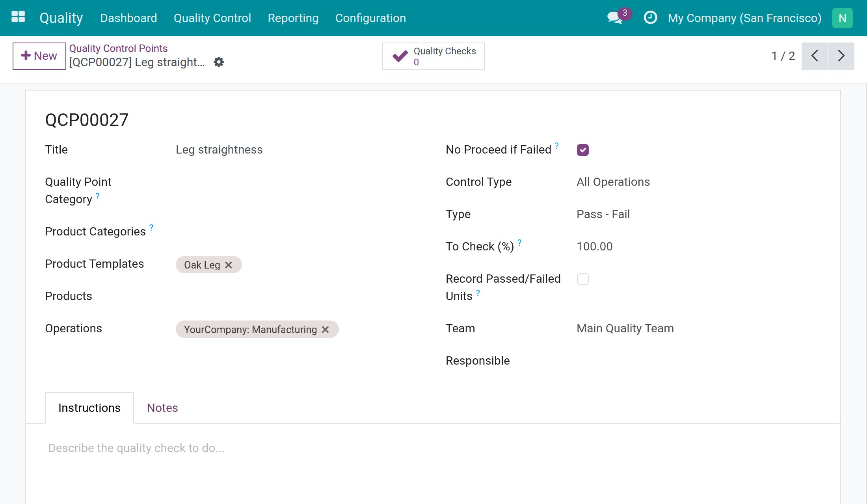
Task: Open the Quality Checks stat button
Action: pos(433,56)
